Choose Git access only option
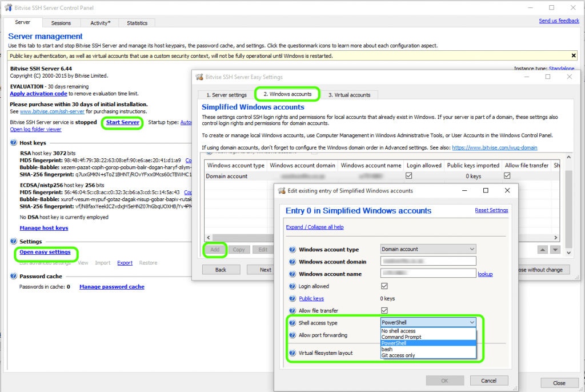Viewport: 585px width, 392px height. (428, 355)
